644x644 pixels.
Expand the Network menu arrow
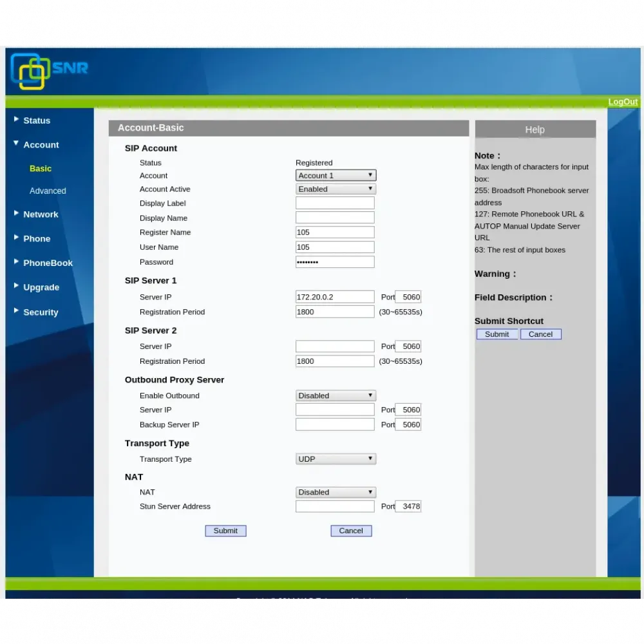click(16, 213)
